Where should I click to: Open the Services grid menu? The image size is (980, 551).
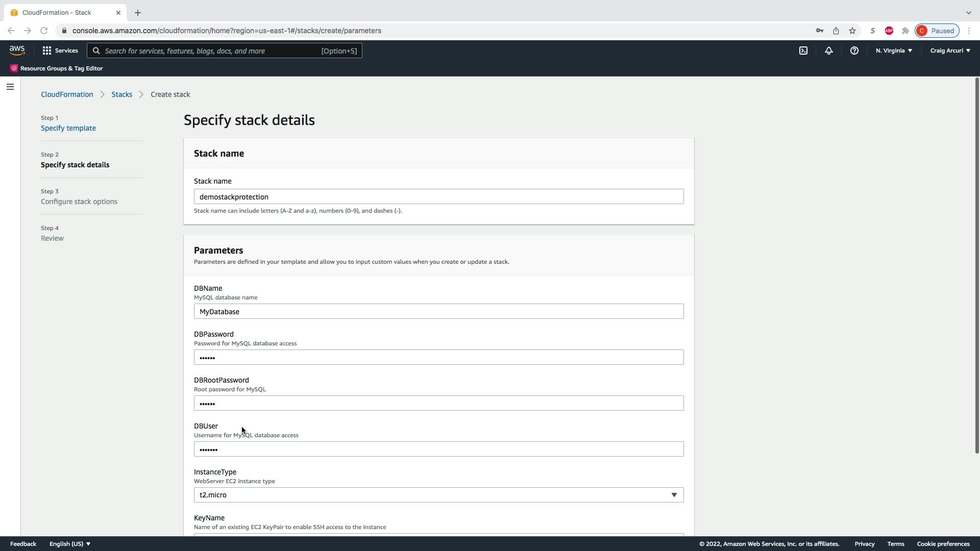(60, 51)
